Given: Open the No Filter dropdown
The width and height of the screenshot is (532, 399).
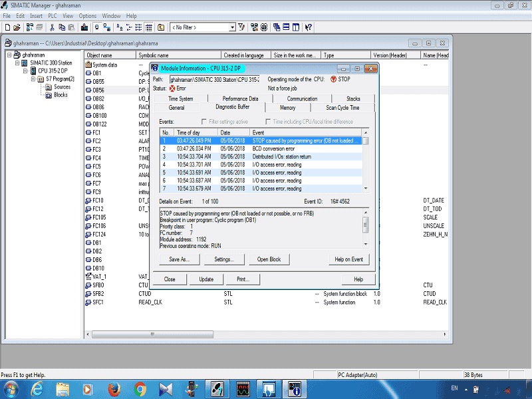Looking at the screenshot, I should tap(232, 27).
